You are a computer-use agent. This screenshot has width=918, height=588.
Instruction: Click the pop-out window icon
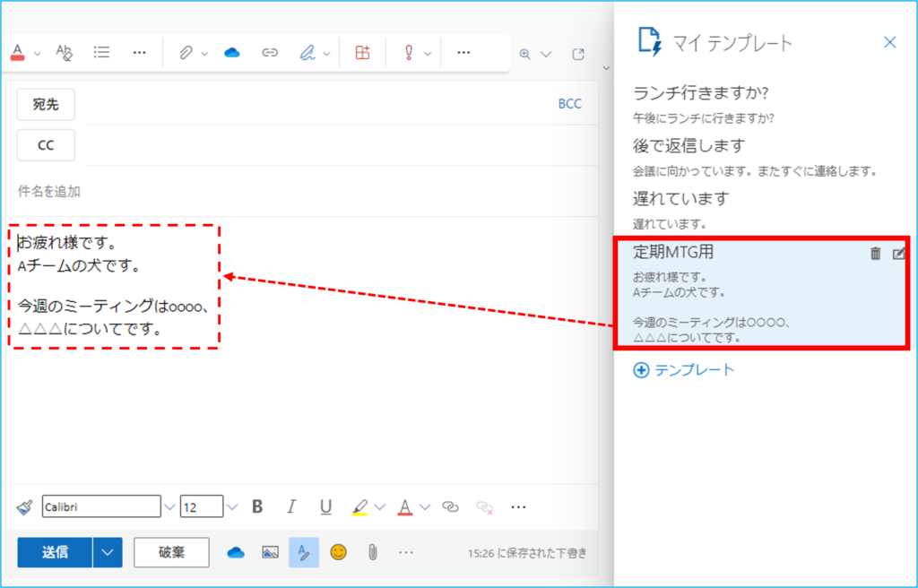tap(578, 54)
